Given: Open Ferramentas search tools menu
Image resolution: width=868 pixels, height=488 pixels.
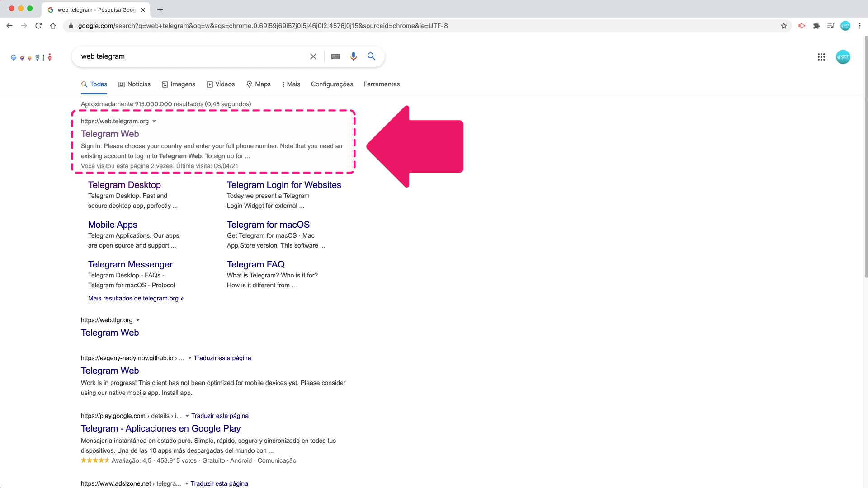Looking at the screenshot, I should click(x=382, y=84).
